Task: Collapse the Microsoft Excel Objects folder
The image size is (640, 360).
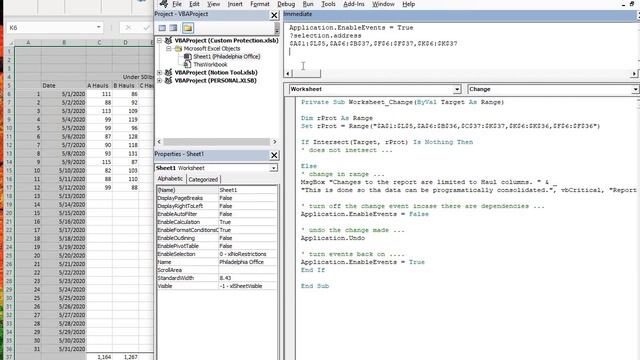Action: point(169,49)
